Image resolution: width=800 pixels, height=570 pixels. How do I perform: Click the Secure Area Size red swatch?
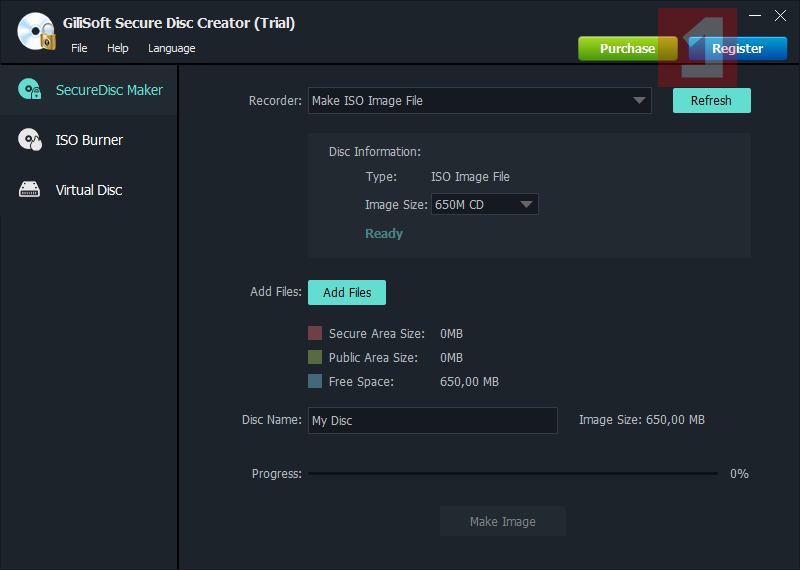tap(315, 333)
